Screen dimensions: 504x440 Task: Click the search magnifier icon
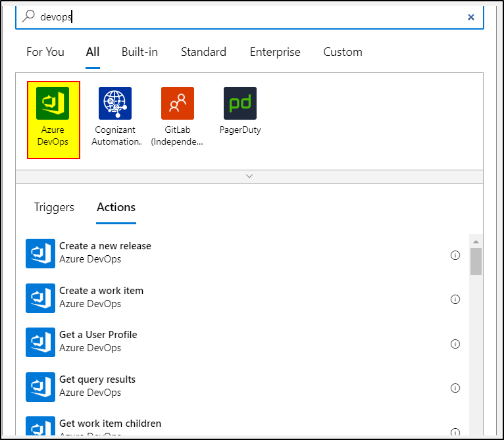coord(28,16)
